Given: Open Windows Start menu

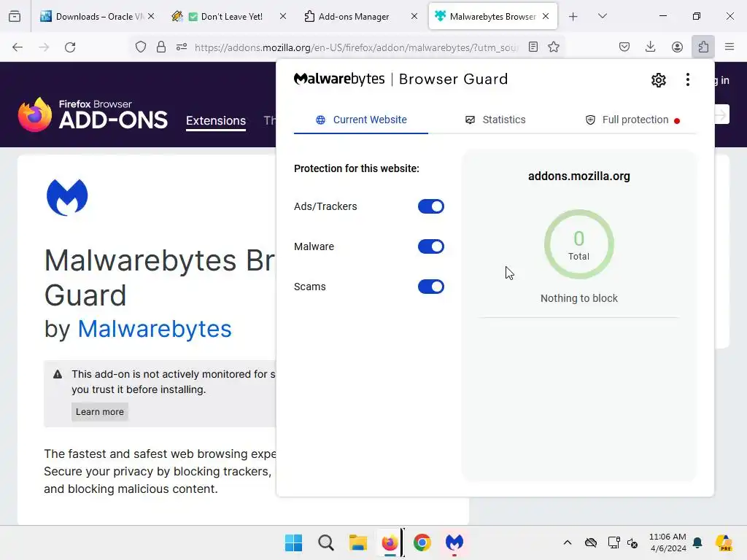Looking at the screenshot, I should coord(293,542).
